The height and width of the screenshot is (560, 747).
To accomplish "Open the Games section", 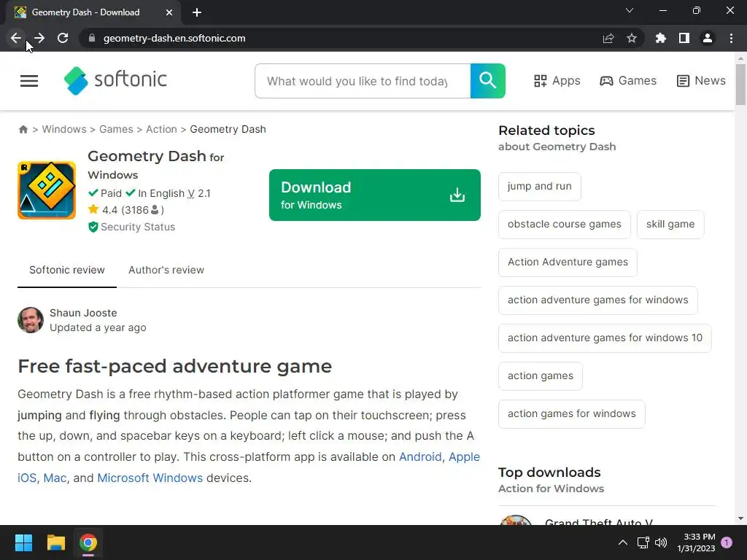I will (x=628, y=80).
